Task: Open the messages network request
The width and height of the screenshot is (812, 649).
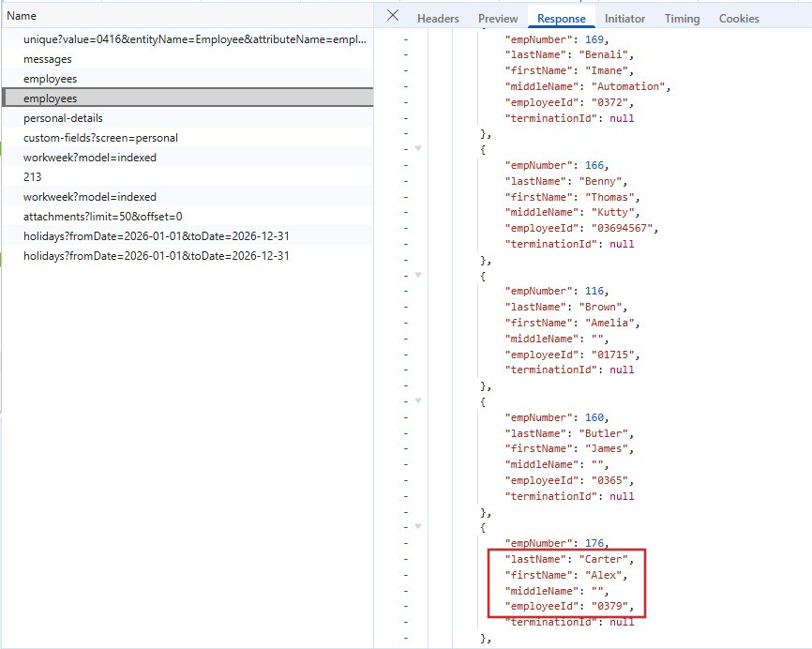Action: (48, 59)
